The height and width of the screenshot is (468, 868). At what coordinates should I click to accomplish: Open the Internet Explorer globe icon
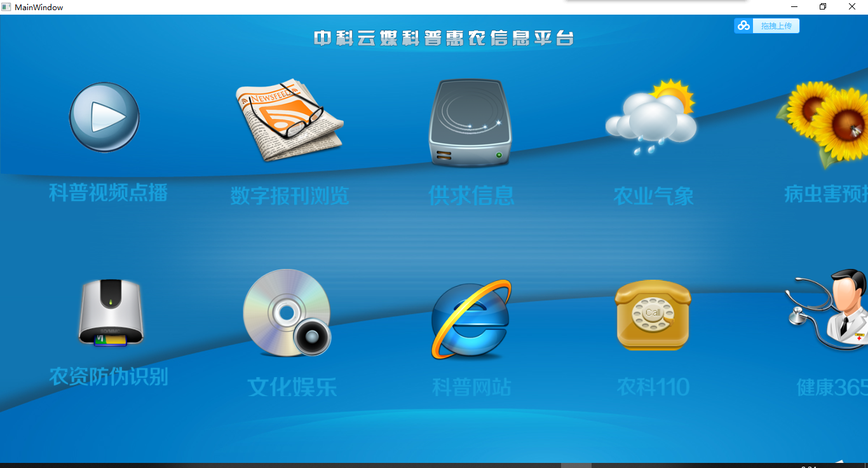coord(471,320)
